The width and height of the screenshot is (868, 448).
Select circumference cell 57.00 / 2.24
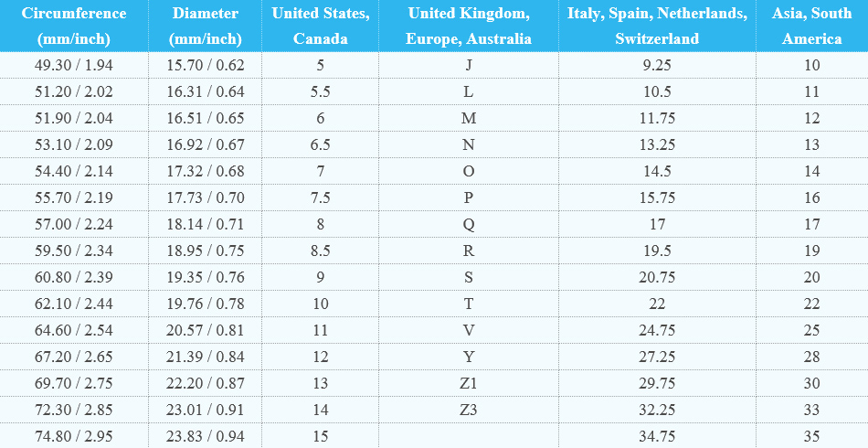pyautogui.click(x=74, y=225)
